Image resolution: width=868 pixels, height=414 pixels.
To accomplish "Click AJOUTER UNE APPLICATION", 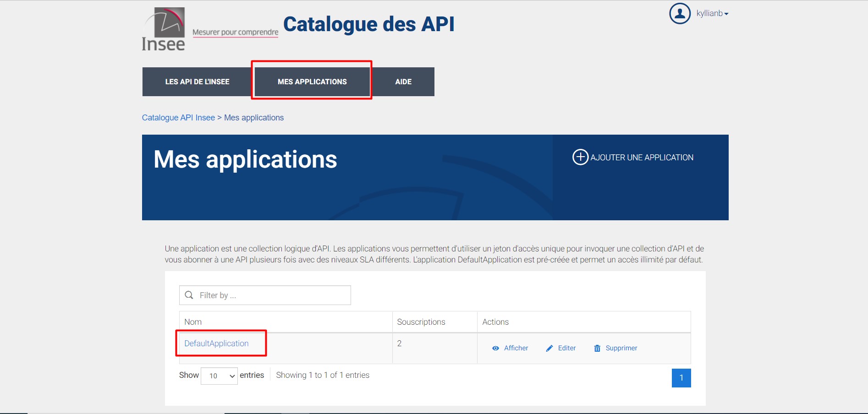I will [x=642, y=158].
